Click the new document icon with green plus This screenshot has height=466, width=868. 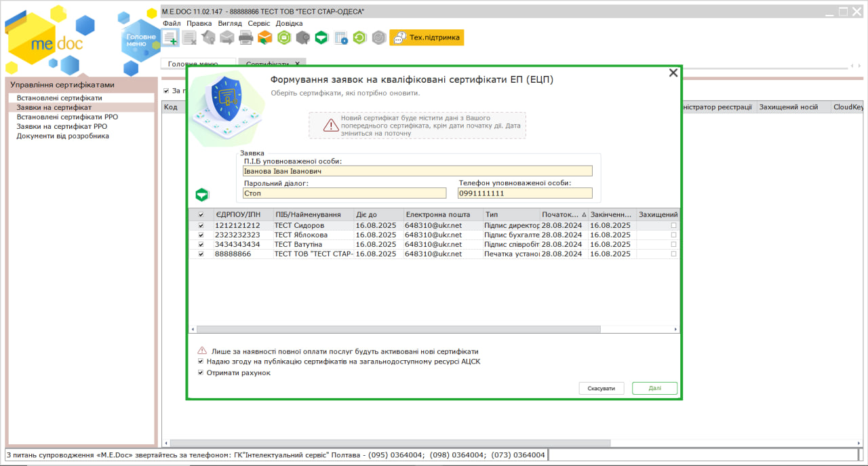pos(170,38)
